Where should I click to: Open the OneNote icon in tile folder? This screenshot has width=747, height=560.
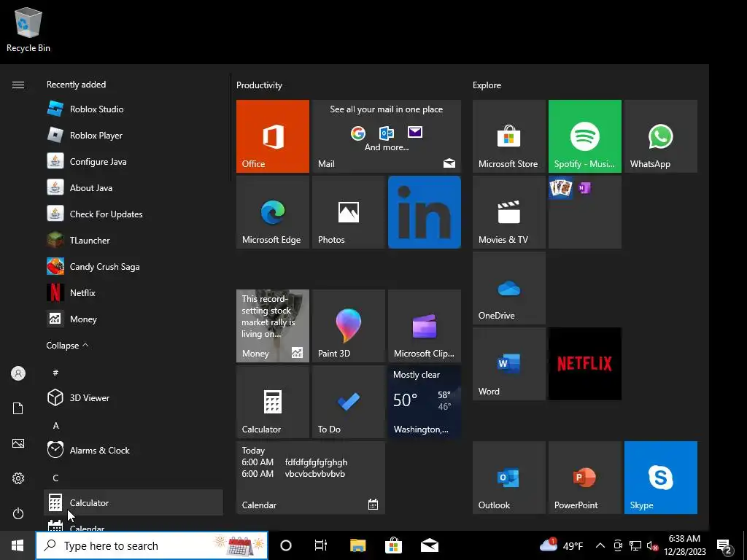pyautogui.click(x=584, y=187)
